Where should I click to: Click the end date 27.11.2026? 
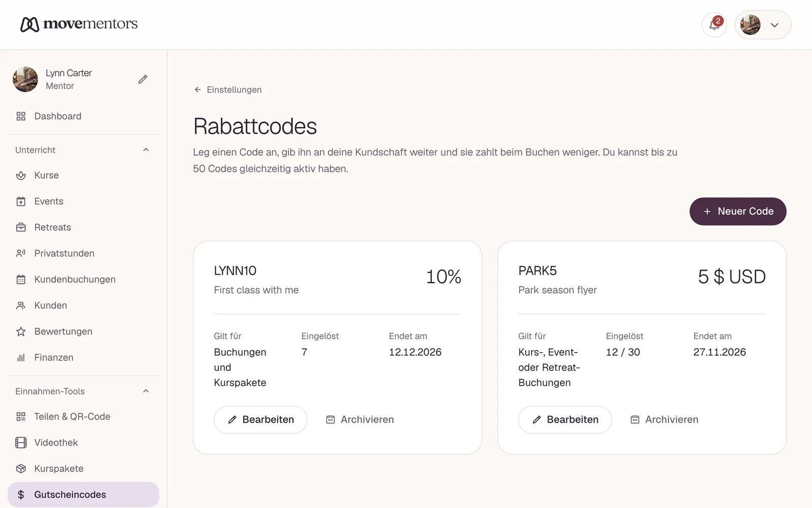point(720,352)
